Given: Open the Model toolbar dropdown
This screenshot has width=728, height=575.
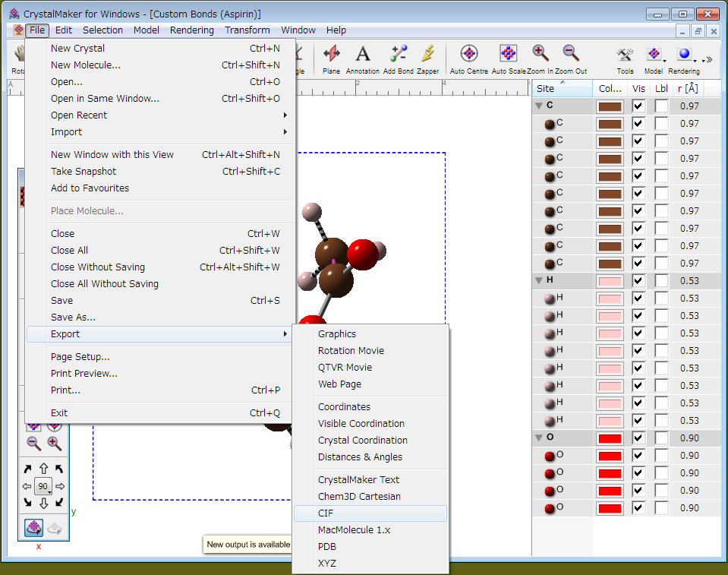Looking at the screenshot, I should pos(654,58).
